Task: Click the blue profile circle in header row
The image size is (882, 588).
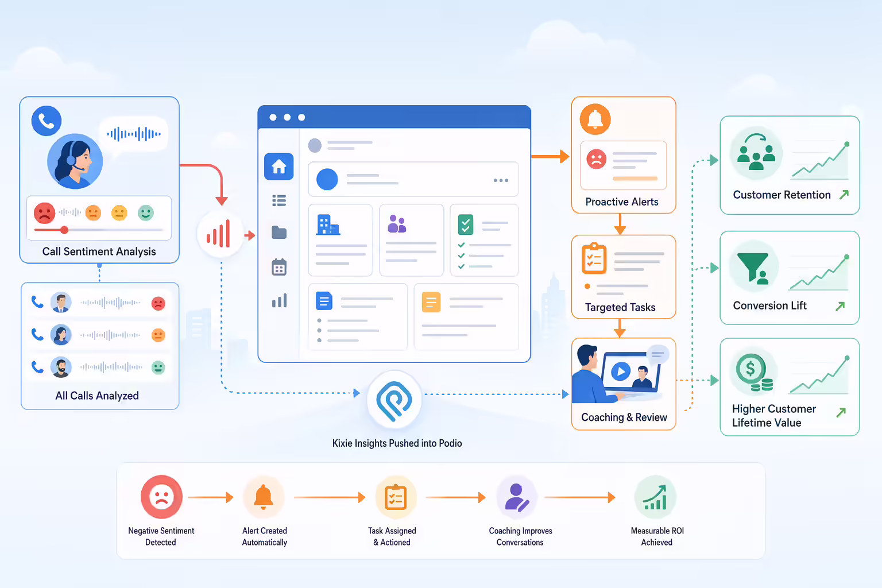Action: click(327, 179)
